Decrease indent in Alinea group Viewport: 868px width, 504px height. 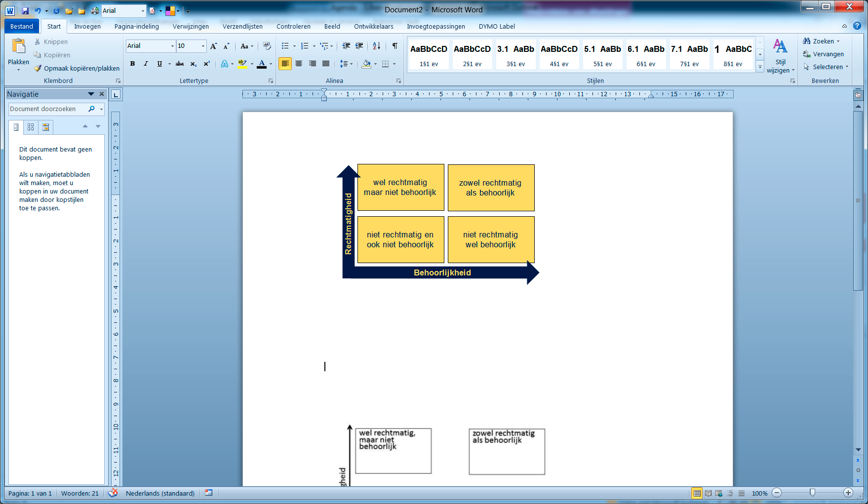click(346, 46)
